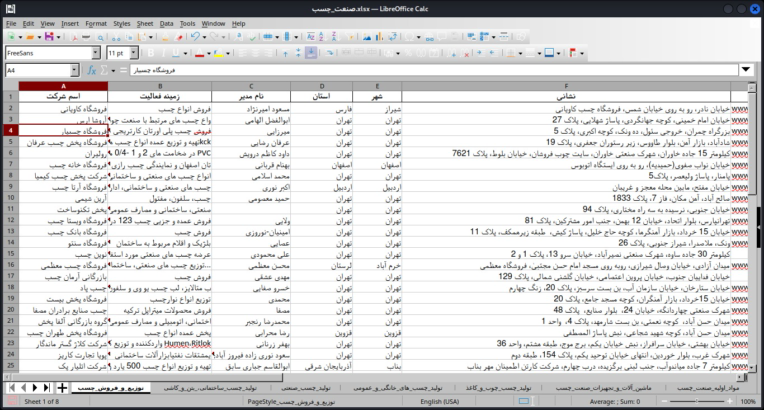Click the Clone Formatting paintbrush icon
This screenshot has width=764, height=410.
coord(165,37)
